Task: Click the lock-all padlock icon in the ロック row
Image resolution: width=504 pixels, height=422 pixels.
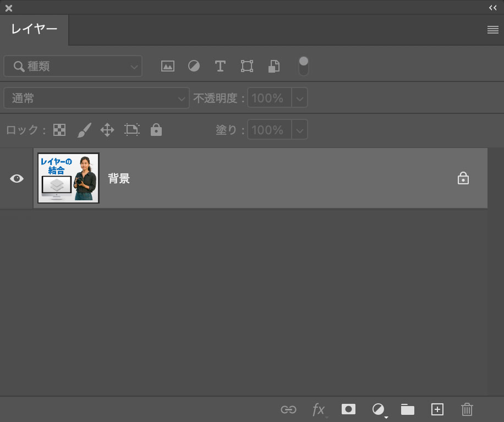Action: (x=156, y=130)
